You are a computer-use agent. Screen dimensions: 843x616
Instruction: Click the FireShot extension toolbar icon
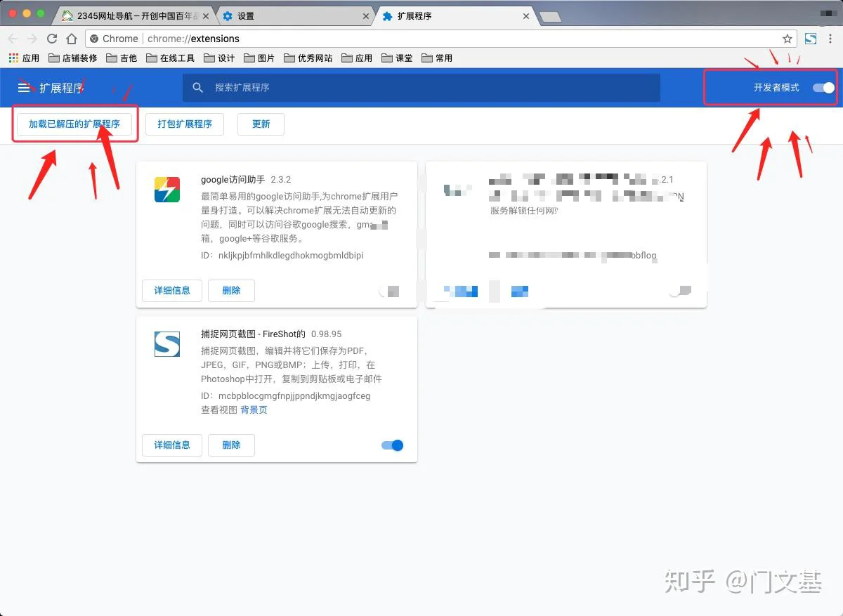coord(811,39)
